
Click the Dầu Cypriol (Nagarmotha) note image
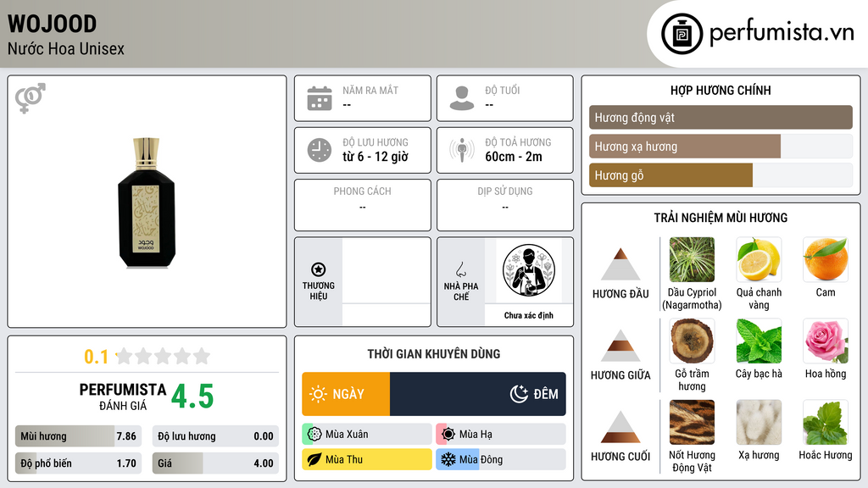click(692, 259)
